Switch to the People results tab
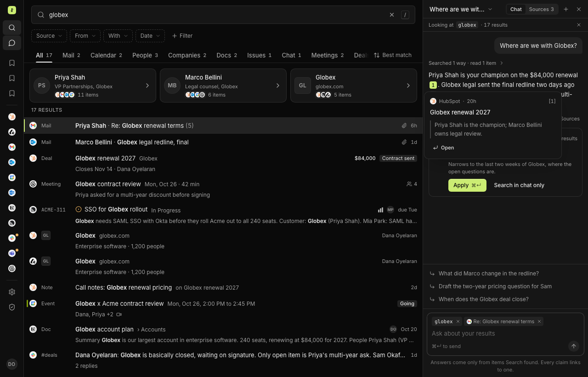 pos(145,55)
